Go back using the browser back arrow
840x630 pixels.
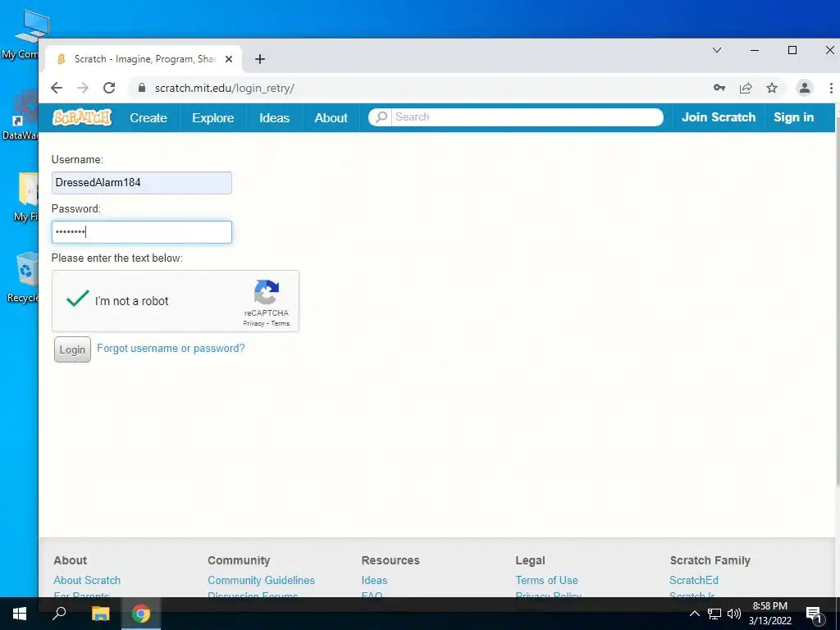[57, 88]
